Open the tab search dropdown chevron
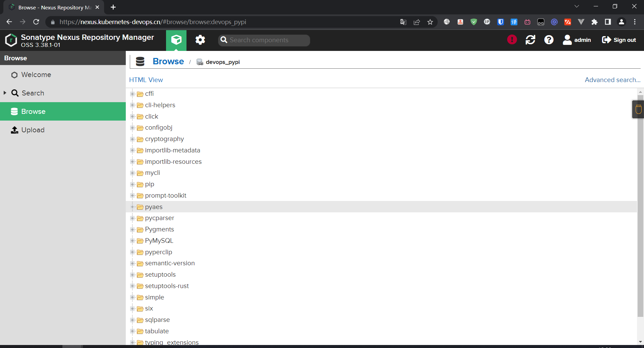Screen dimensions: 644x348 (577, 6)
